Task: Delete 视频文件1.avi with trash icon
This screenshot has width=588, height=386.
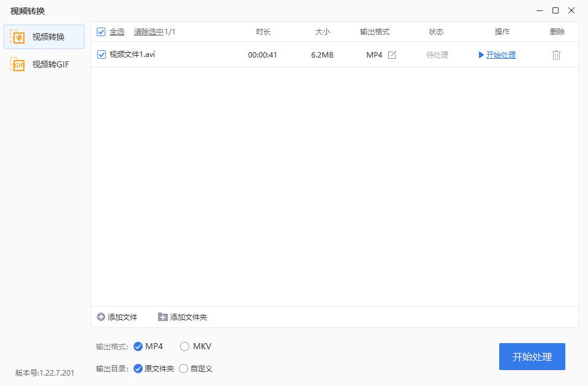Action: [556, 55]
